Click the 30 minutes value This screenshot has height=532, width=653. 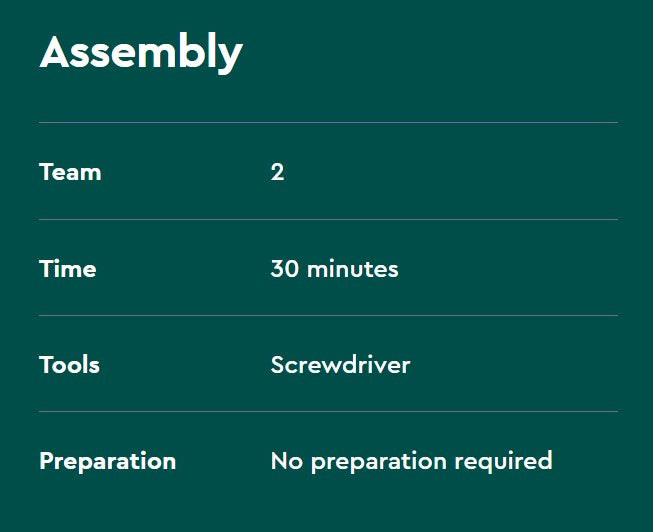coord(334,269)
